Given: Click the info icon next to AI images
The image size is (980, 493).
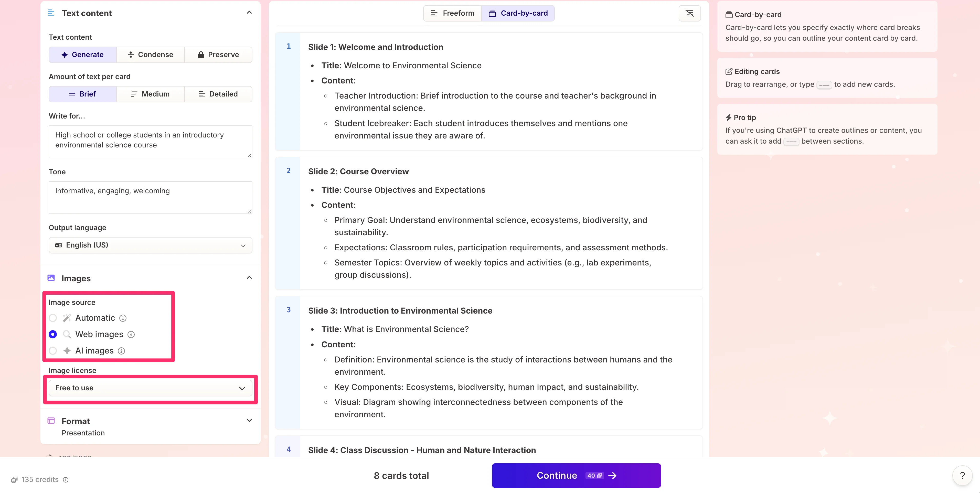Looking at the screenshot, I should click(x=121, y=351).
